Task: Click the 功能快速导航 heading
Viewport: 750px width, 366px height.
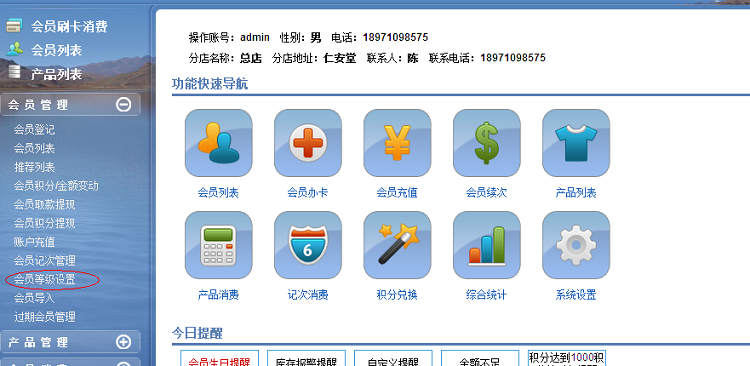Action: tap(210, 84)
